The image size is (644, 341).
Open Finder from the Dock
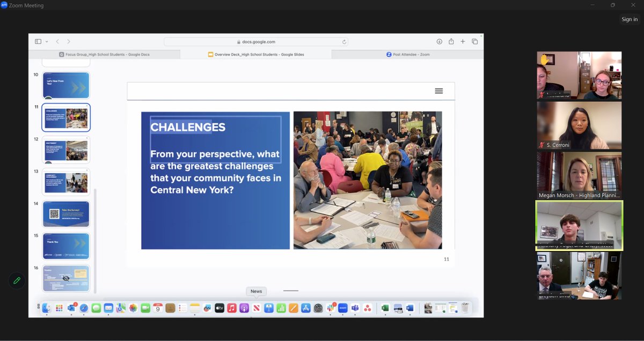(46, 308)
